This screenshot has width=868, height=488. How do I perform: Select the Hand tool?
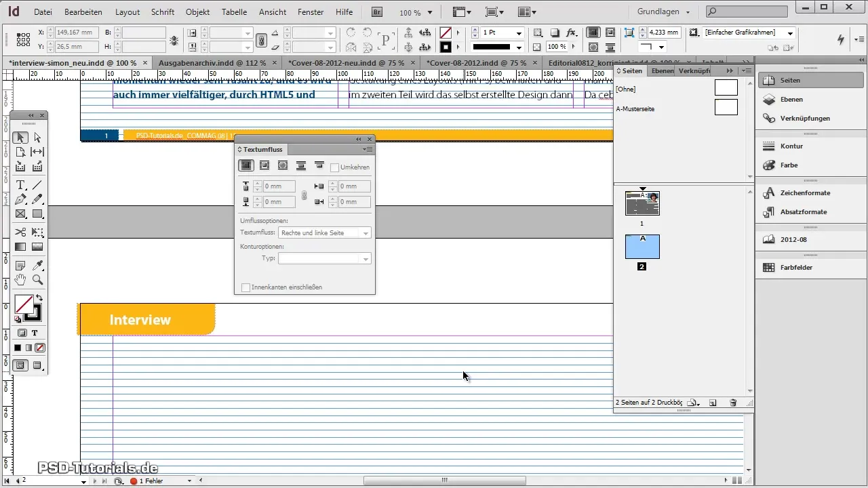coord(20,279)
